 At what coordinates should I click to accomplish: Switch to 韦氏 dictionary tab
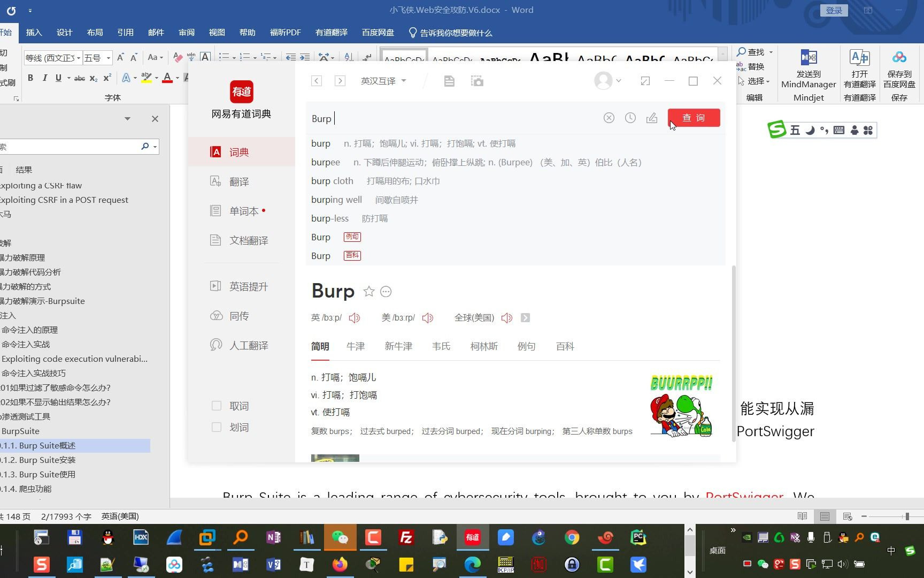pos(441,346)
